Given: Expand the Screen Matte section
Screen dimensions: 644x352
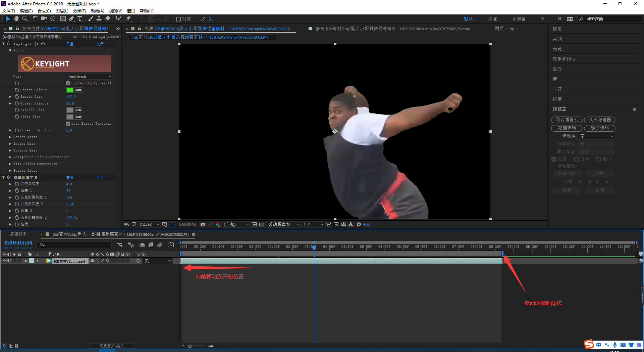Looking at the screenshot, I should pos(10,137).
